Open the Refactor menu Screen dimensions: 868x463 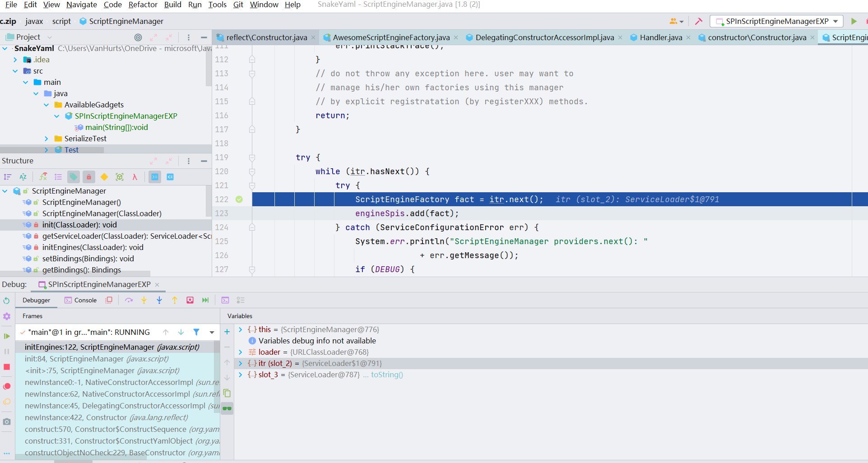(143, 5)
